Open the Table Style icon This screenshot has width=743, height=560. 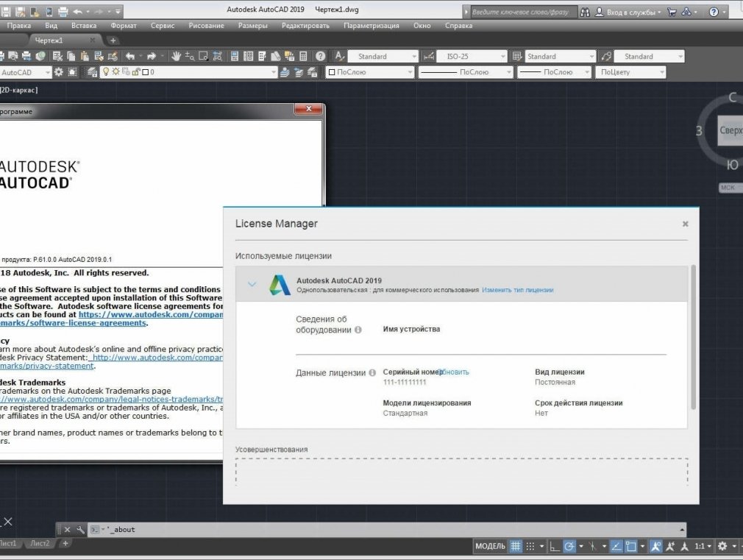point(517,56)
